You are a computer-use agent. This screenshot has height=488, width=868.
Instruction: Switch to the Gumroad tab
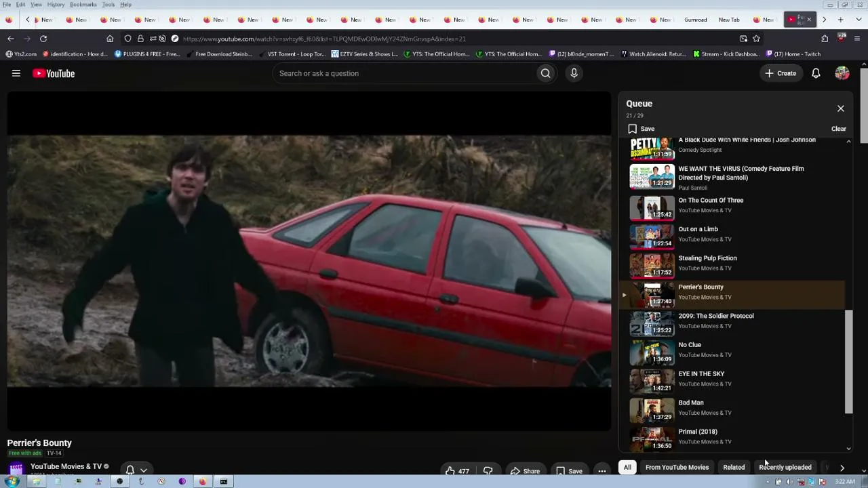(696, 20)
